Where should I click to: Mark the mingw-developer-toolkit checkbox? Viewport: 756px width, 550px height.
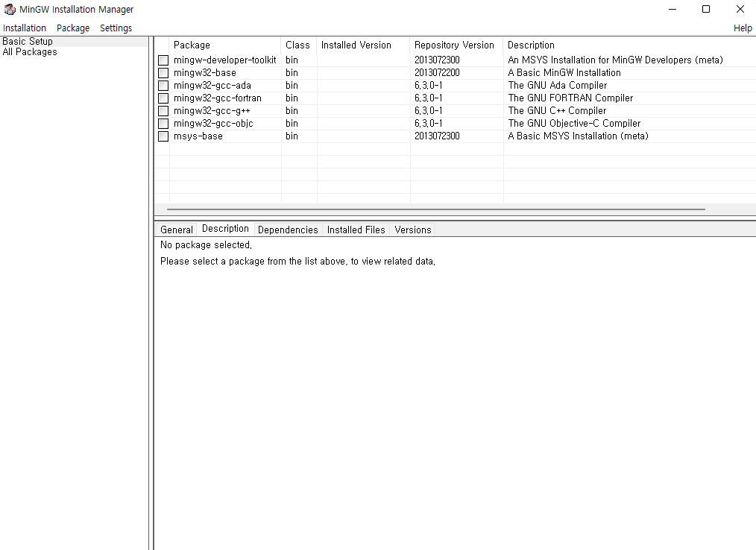pos(163,60)
